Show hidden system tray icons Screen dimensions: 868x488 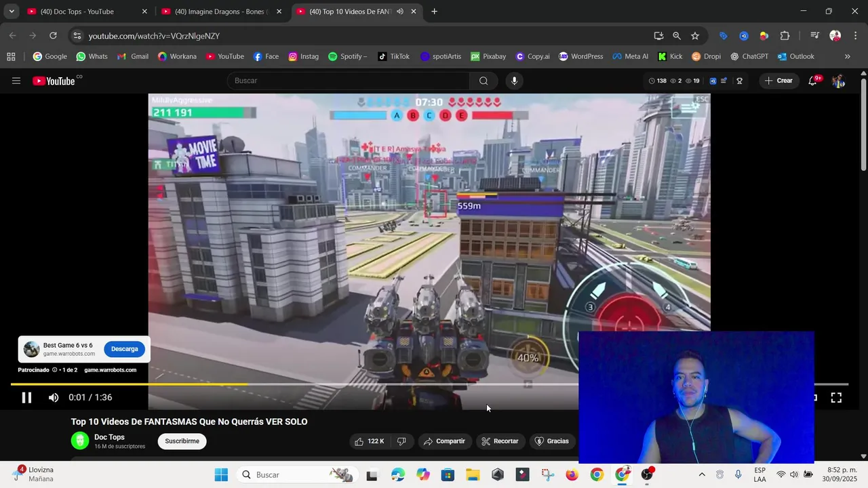point(702,474)
